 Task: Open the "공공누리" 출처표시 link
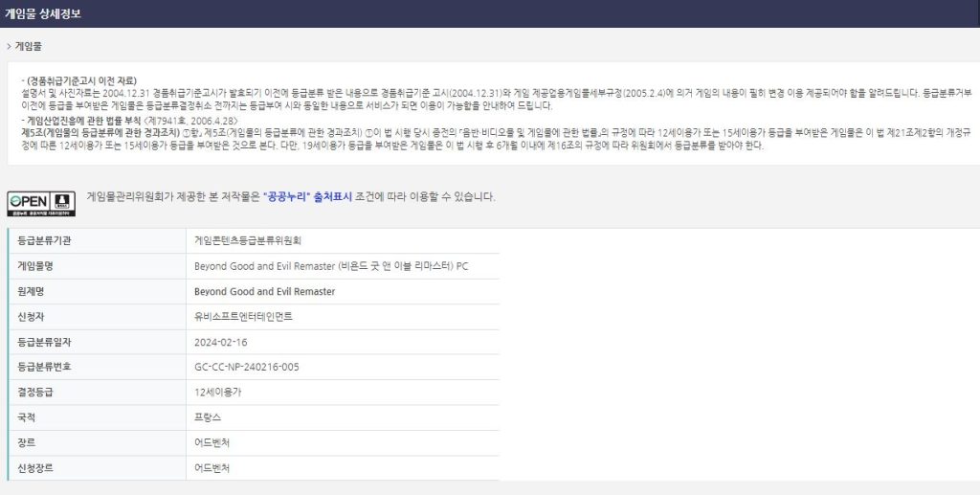307,197
